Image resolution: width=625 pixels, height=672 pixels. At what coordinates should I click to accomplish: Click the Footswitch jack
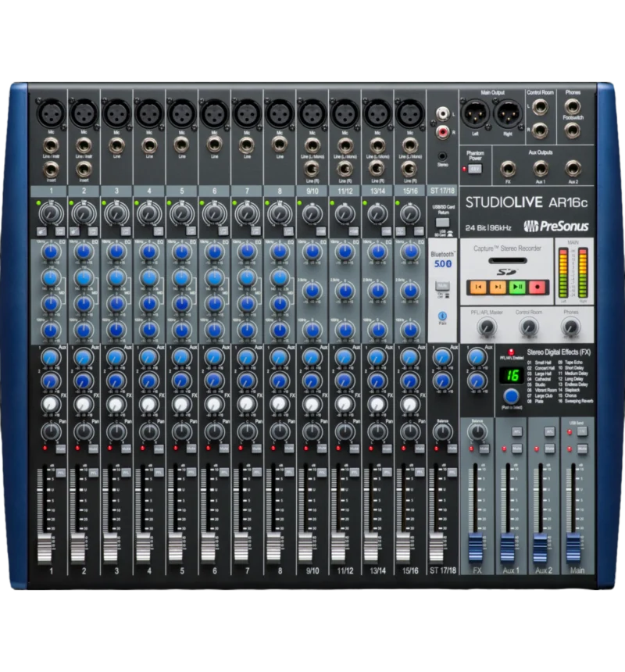click(573, 130)
